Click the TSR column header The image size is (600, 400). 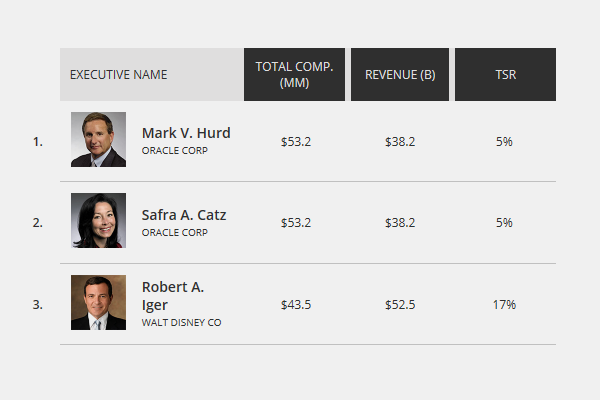pyautogui.click(x=505, y=74)
